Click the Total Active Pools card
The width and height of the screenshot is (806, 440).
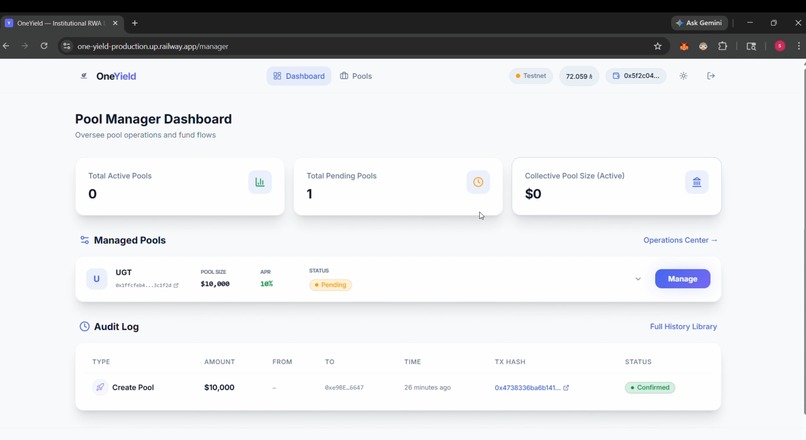180,187
